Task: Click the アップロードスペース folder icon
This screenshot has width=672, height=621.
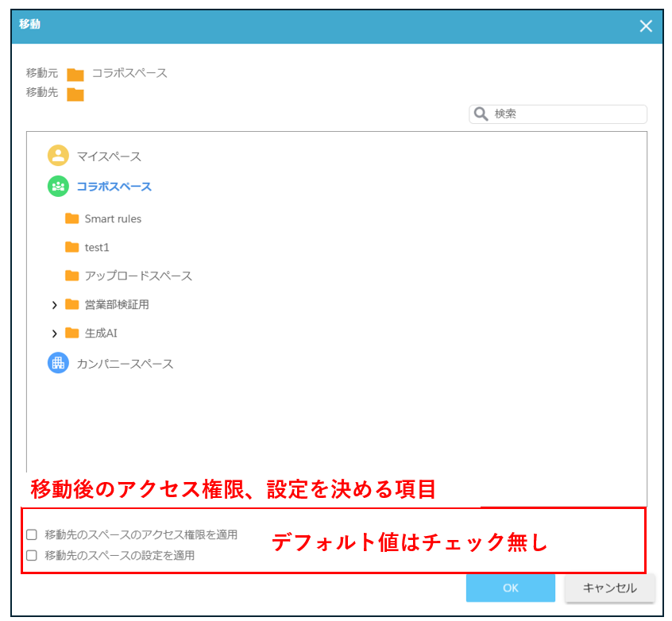Action: pos(72,275)
